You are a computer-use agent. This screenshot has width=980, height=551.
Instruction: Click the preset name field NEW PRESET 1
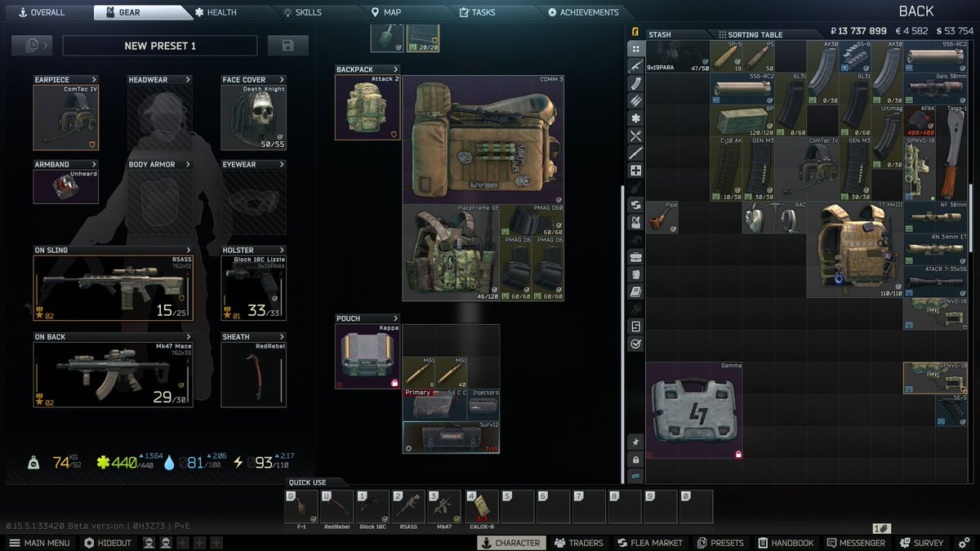160,46
